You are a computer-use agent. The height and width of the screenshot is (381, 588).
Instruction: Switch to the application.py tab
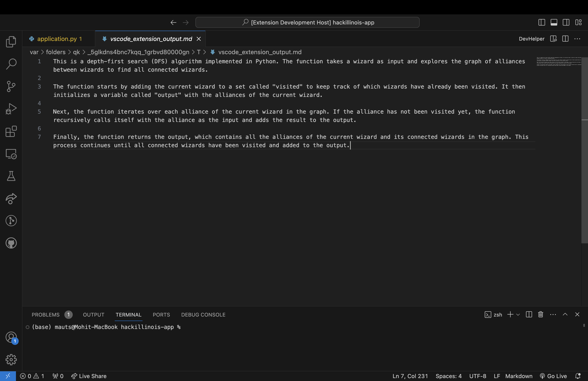[x=57, y=39]
